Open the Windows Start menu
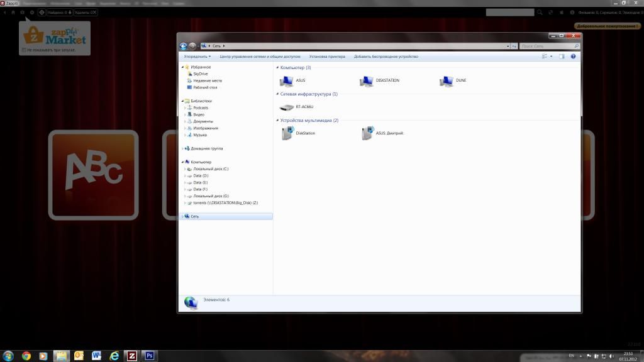The width and height of the screenshot is (644, 362). [x=8, y=356]
